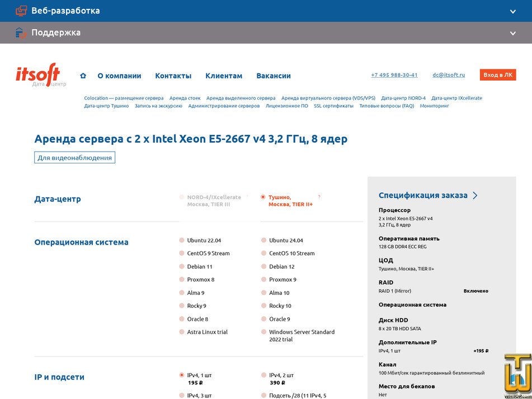Click the Веб-разработка section icon

point(21,11)
